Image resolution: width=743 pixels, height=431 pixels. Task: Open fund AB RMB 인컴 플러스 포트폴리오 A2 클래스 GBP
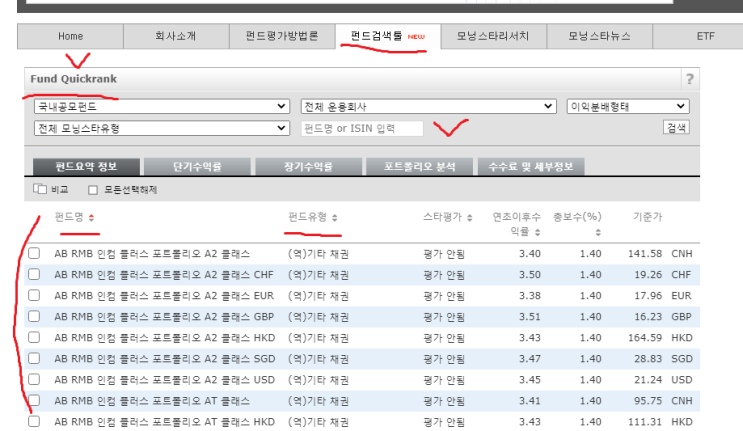164,317
